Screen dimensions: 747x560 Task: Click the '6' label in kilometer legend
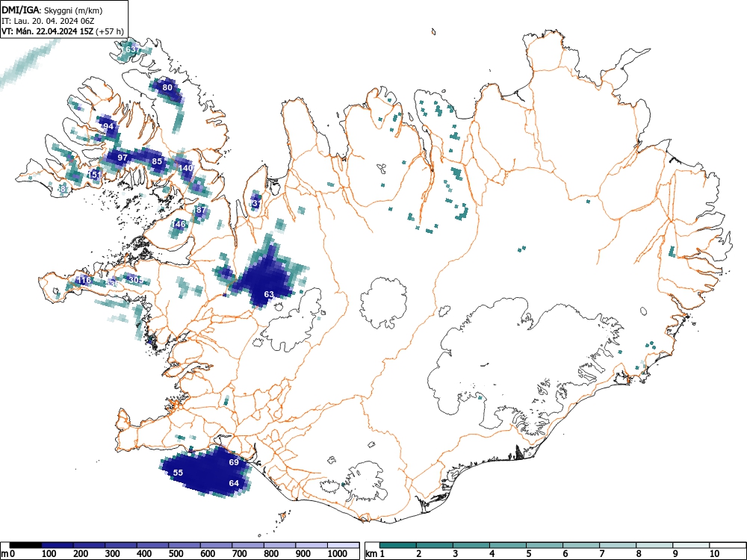(565, 553)
